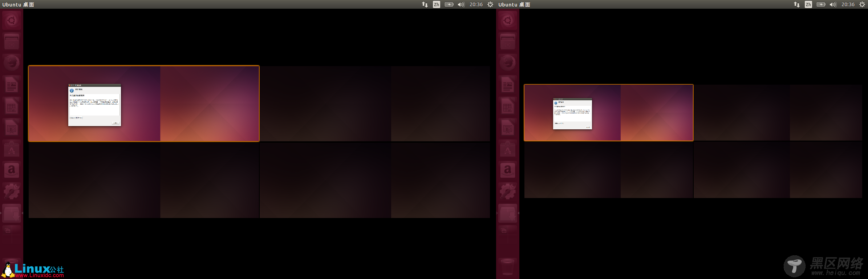Launch Files manager from the left screen launcher

coord(12,42)
